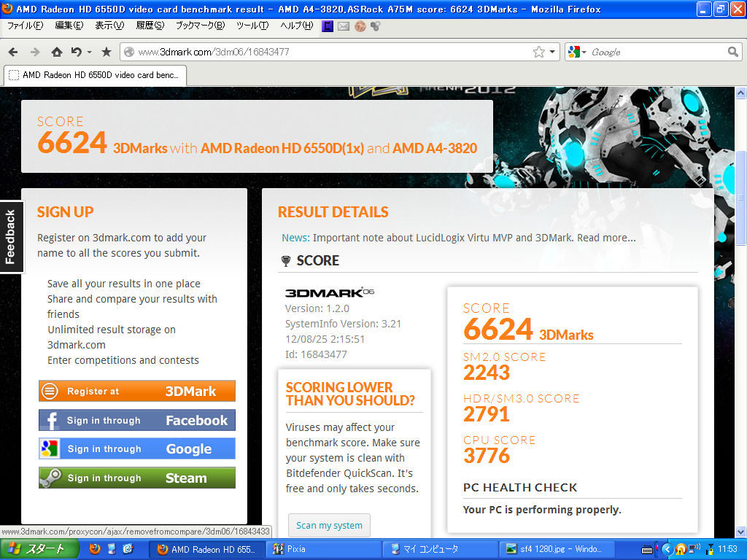Open the Feedback side tab
The image size is (747, 560).
click(11, 237)
